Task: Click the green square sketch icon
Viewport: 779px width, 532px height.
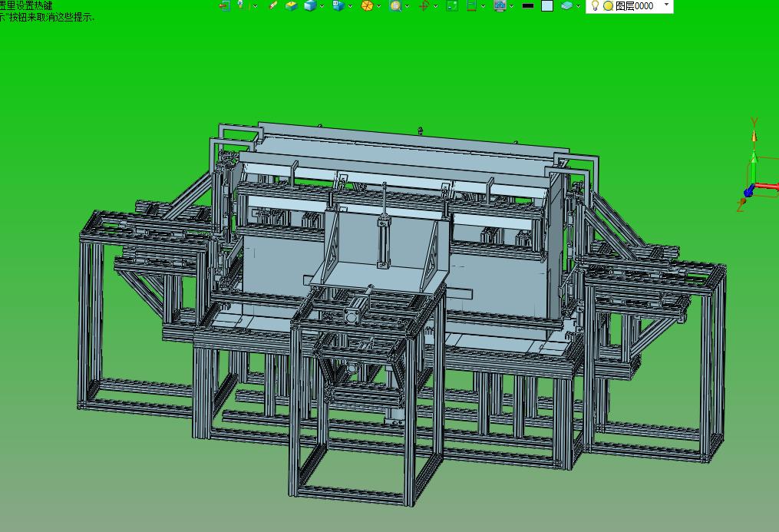Action: tap(452, 6)
